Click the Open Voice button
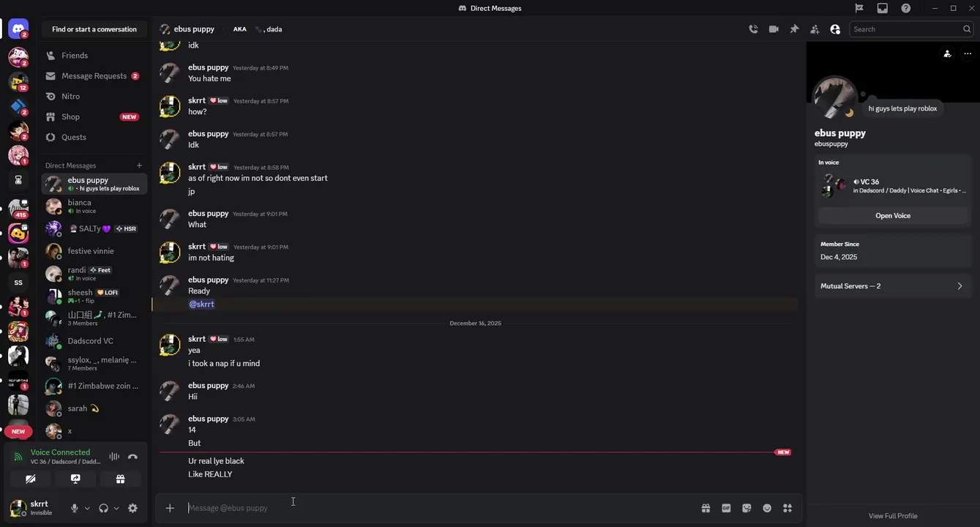This screenshot has height=527, width=980. pos(893,216)
